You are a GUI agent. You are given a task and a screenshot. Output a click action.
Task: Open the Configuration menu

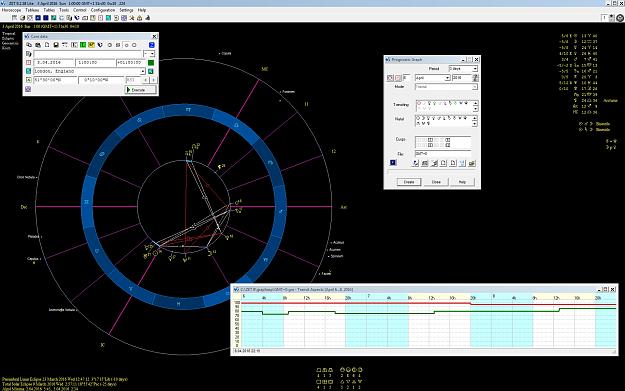[103, 10]
